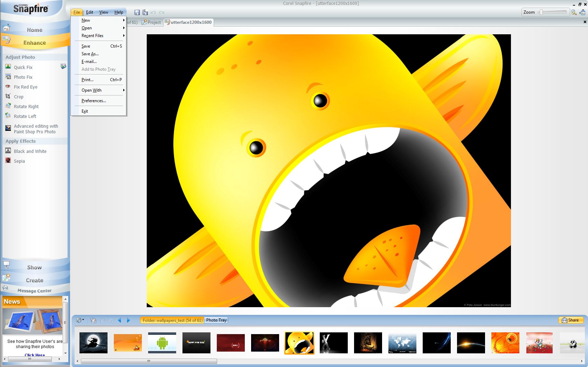The image size is (588, 367).
Task: Click the Show projector screen icon
Action: [6, 265]
